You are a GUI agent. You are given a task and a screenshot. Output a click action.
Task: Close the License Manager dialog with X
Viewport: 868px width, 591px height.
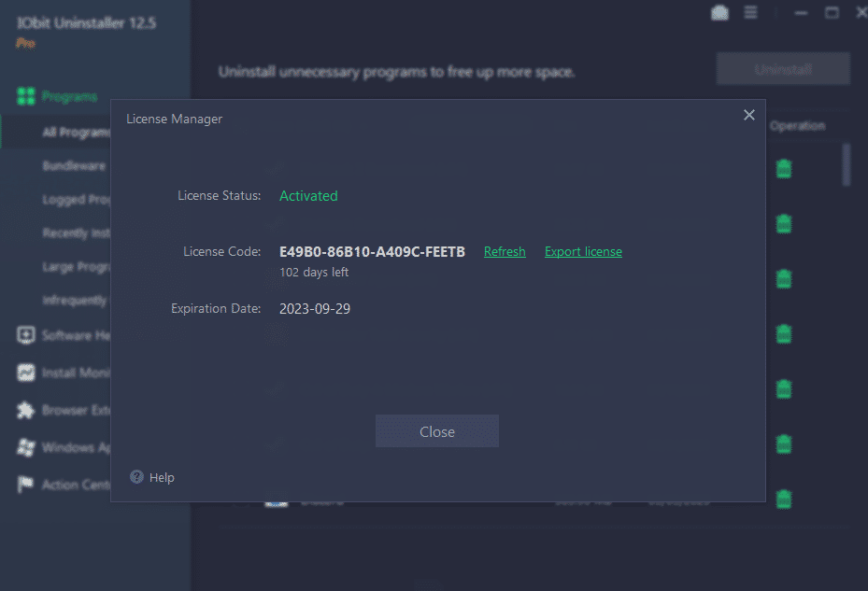coord(749,115)
